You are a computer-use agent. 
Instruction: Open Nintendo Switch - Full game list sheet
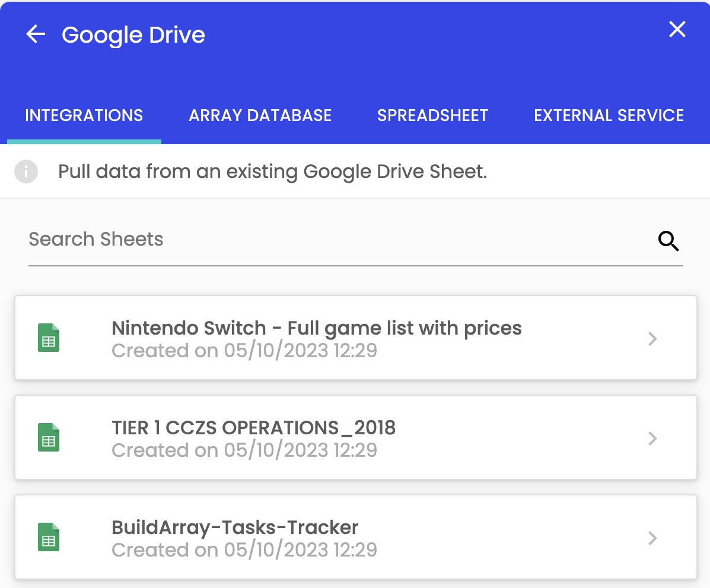(x=355, y=338)
